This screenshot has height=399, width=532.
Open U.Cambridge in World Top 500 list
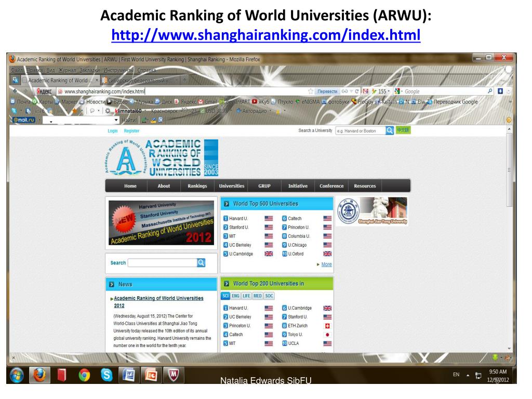coord(241,254)
